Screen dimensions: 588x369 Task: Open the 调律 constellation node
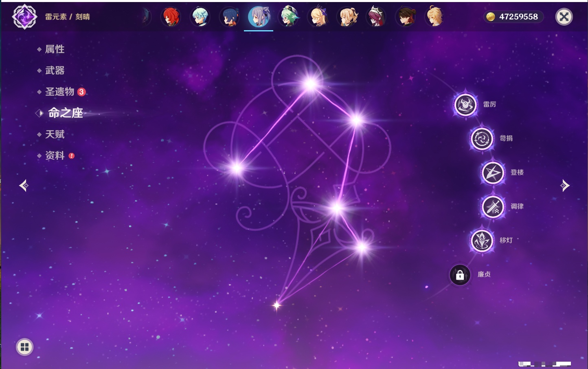[x=493, y=207]
